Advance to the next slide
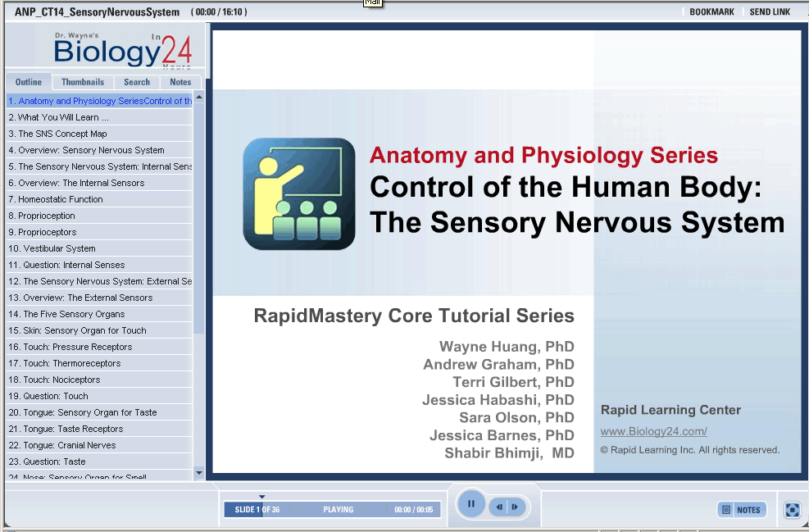 click(x=515, y=507)
